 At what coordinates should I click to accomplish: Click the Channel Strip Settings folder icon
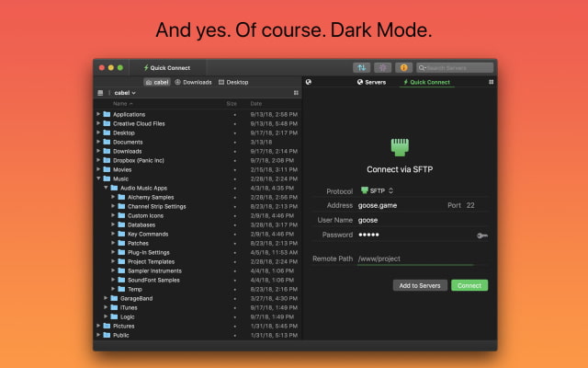[x=121, y=206]
